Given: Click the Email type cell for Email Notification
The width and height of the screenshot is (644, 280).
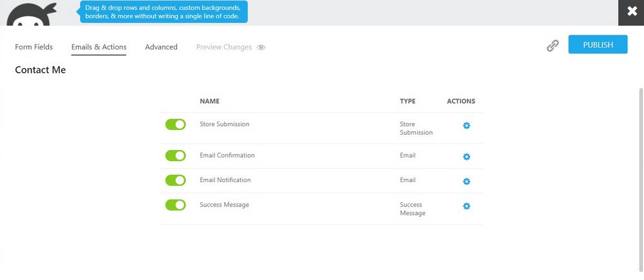Looking at the screenshot, I should coord(408,180).
